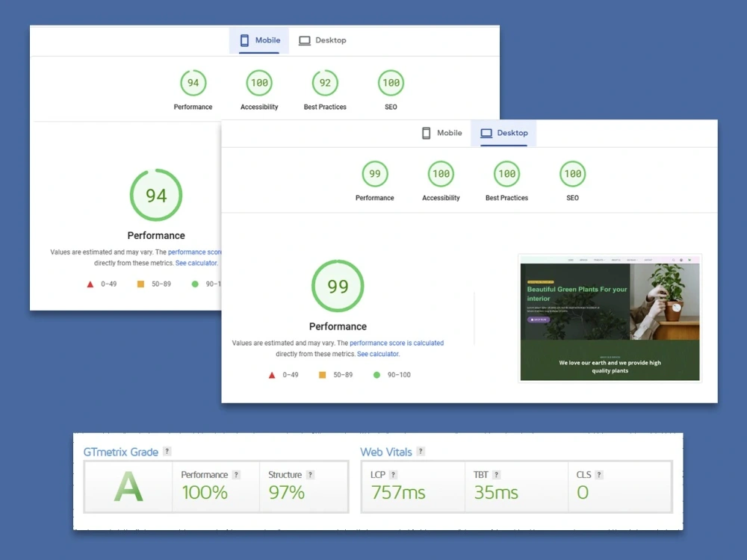Click the GTmetrix Grade heading
The height and width of the screenshot is (560, 747).
(120, 452)
